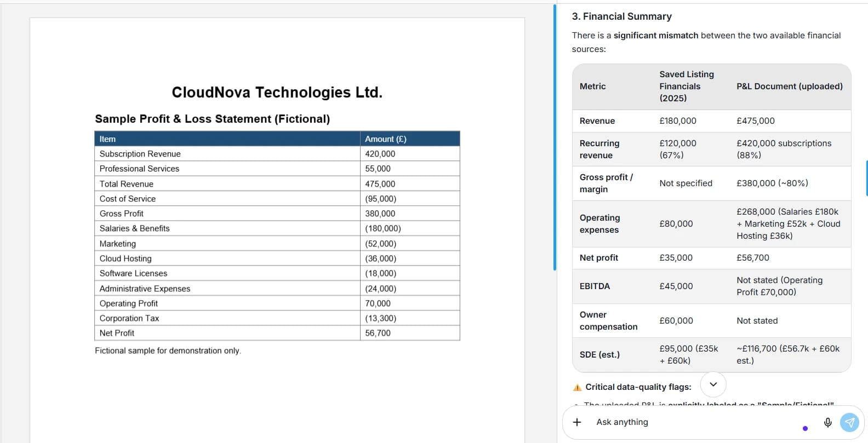This screenshot has width=868, height=443.
Task: Select the SDE (est.) metric label
Action: click(599, 355)
